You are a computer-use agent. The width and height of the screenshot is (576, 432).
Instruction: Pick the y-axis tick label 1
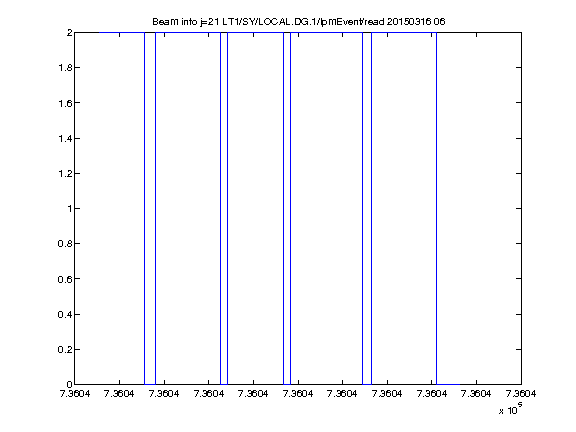click(x=69, y=208)
